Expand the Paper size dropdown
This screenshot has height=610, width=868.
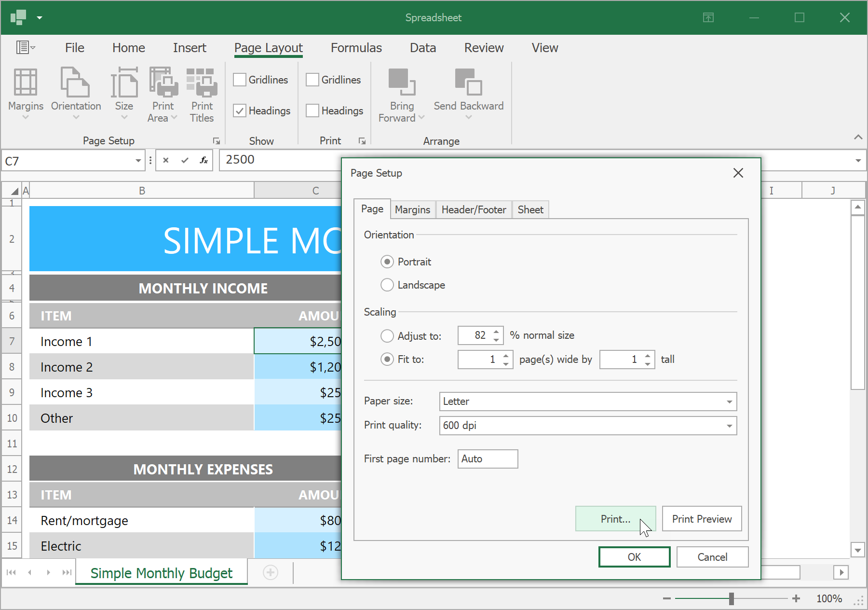point(729,402)
